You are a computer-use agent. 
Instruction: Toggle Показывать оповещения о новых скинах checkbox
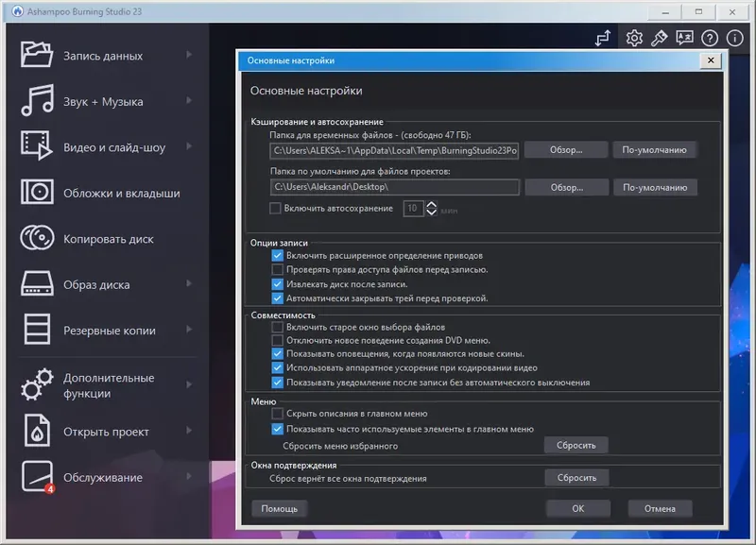277,353
